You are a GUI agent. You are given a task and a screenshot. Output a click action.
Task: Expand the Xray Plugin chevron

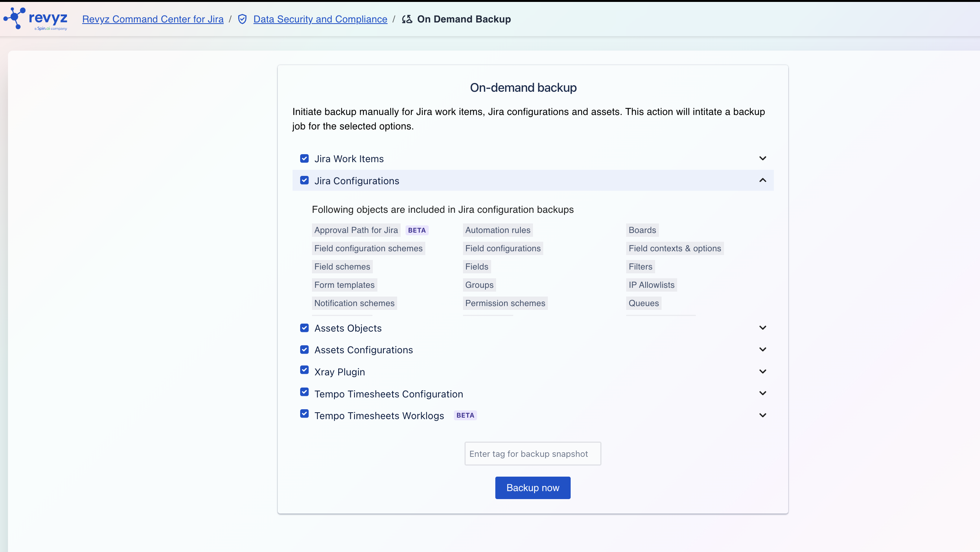coord(763,372)
